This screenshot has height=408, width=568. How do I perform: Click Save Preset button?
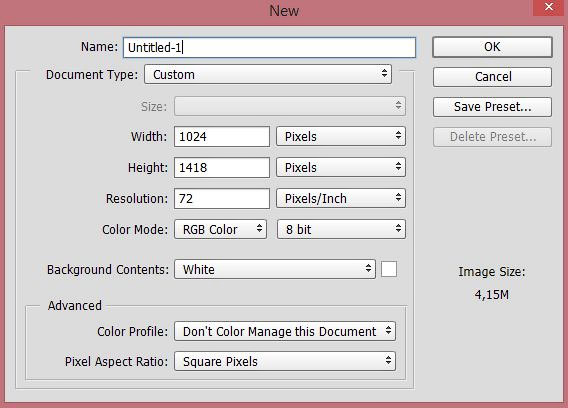(492, 107)
